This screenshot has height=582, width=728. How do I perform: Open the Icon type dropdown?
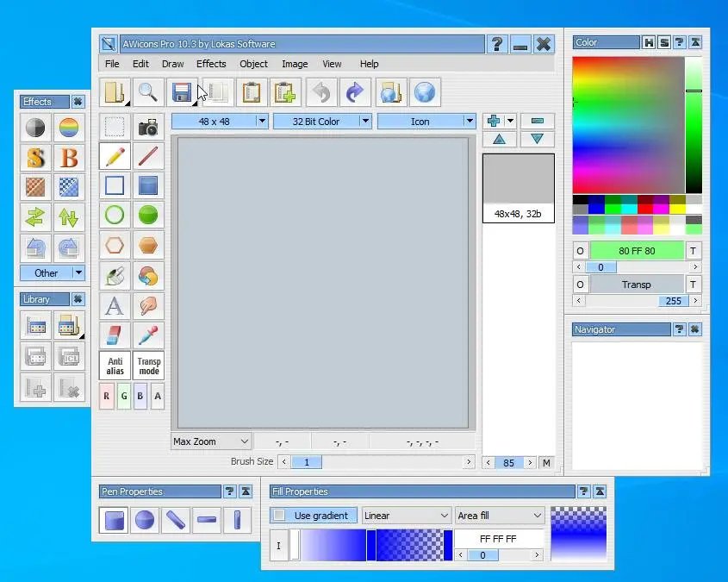(470, 122)
